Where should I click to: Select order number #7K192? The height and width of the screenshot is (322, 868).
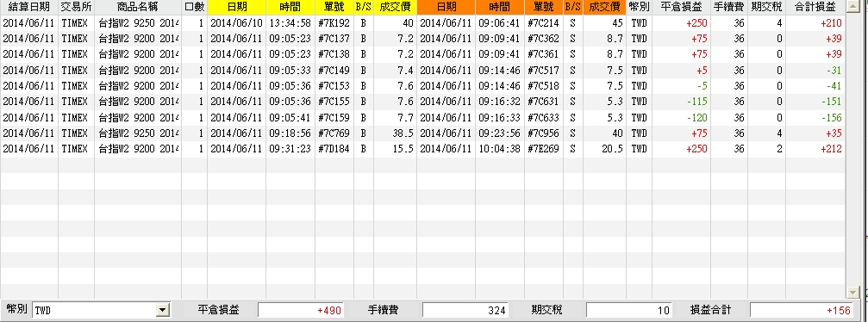click(334, 23)
